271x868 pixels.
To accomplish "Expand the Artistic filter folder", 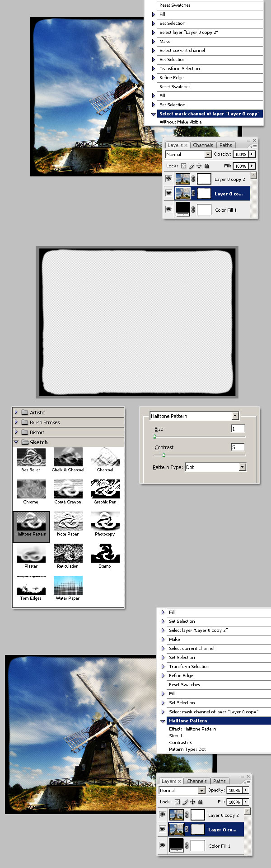I will click(x=16, y=412).
